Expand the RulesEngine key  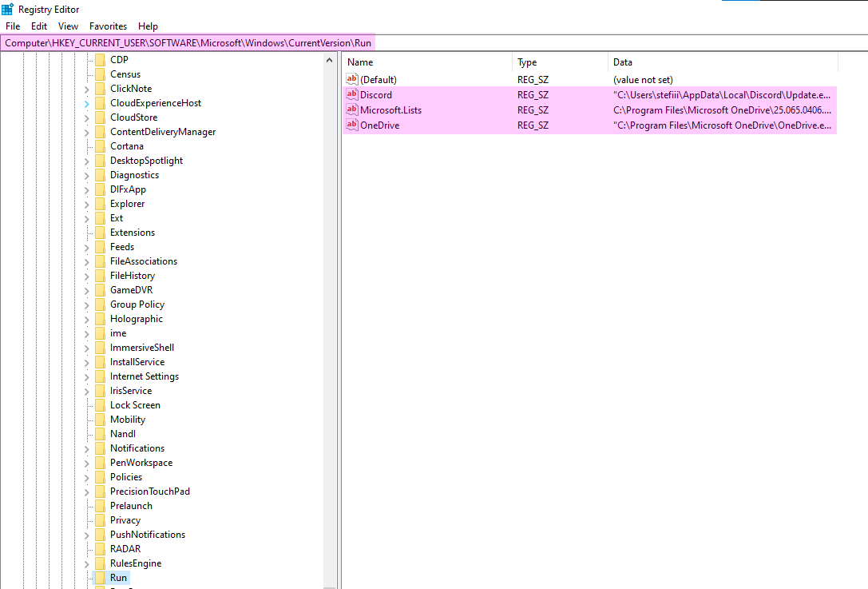[87, 564]
